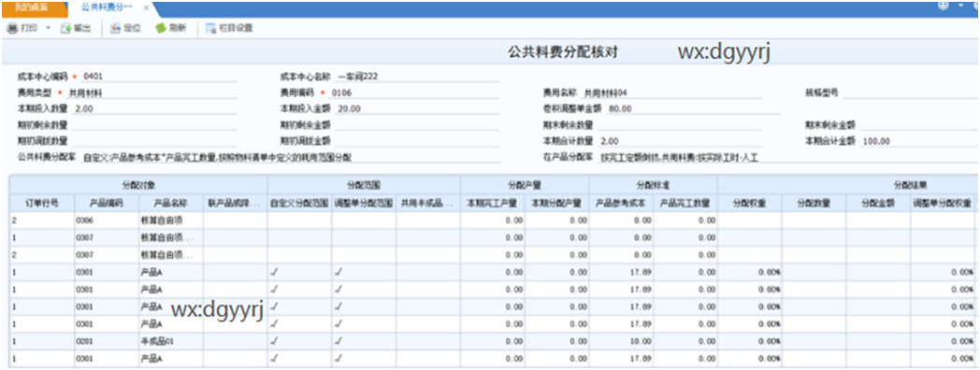Click the 在产品分配率 field
Viewport: 980px width, 370px height.
click(x=788, y=157)
